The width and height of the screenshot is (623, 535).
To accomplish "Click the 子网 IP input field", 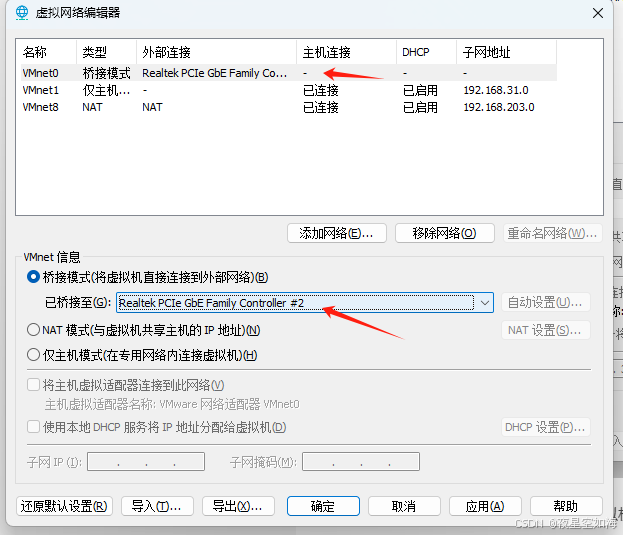I will click(x=146, y=462).
